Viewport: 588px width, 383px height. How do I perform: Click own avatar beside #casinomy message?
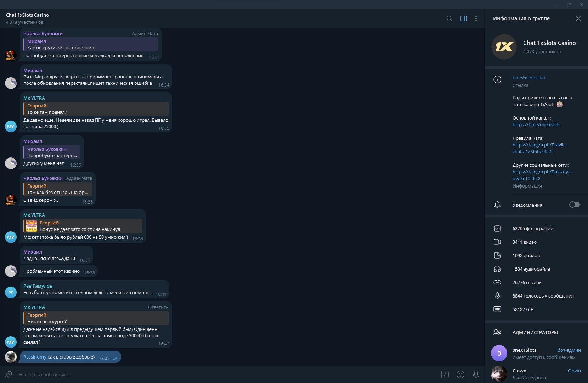click(11, 357)
